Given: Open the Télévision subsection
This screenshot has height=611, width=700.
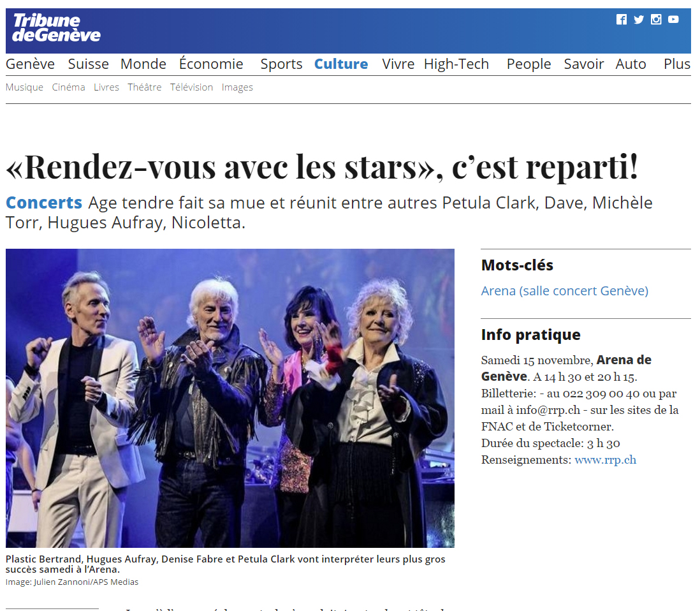Looking at the screenshot, I should pyautogui.click(x=191, y=87).
